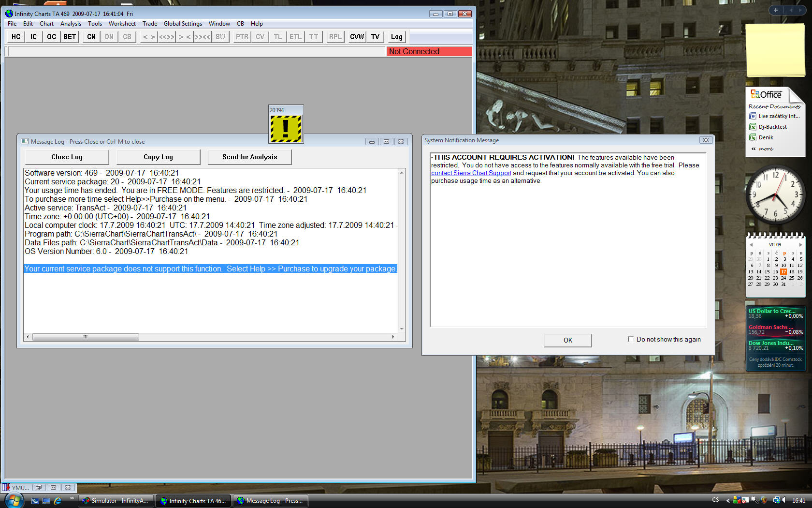Open the Chart menu

[46, 24]
